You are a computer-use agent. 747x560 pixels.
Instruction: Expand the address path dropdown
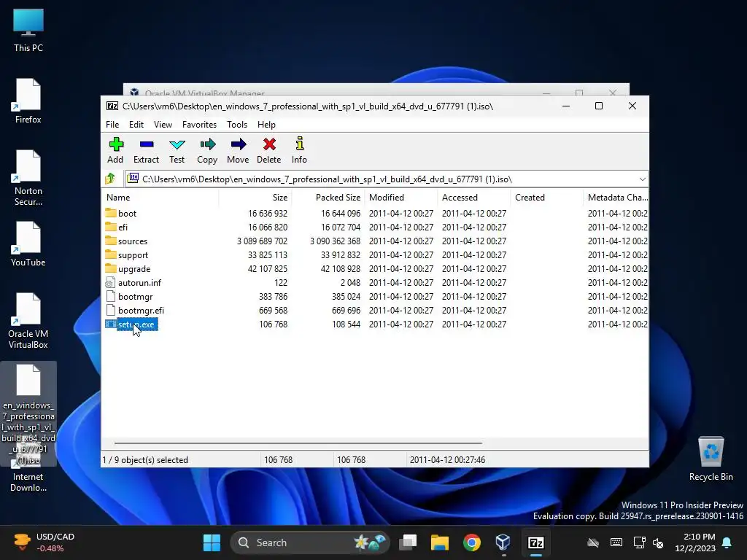(642, 179)
